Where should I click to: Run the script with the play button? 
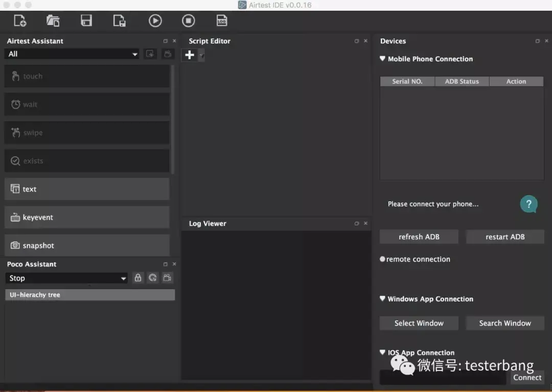[155, 21]
